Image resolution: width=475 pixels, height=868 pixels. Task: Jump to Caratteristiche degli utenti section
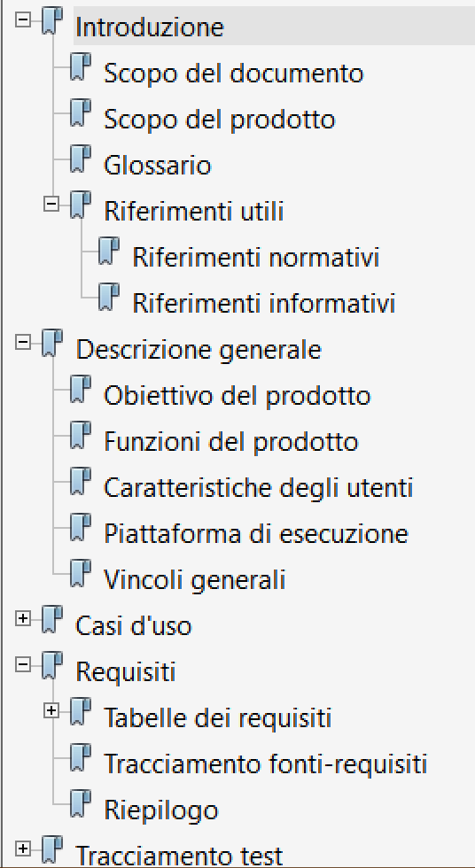pos(259,488)
